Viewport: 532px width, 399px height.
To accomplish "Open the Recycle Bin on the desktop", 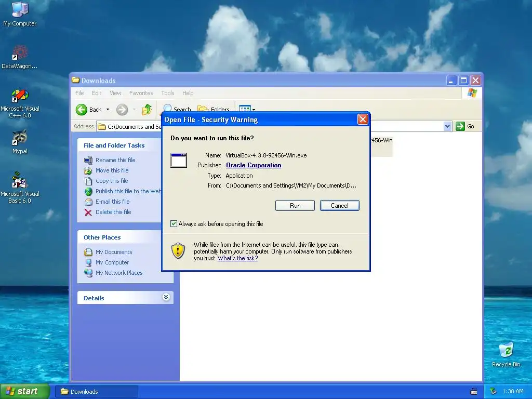I will 506,355.
